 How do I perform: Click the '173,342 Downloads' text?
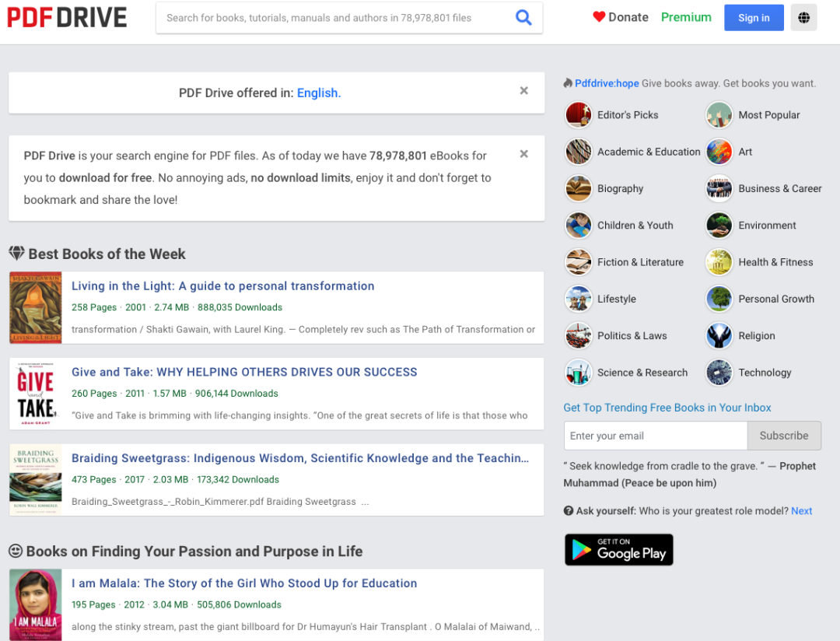238,480
